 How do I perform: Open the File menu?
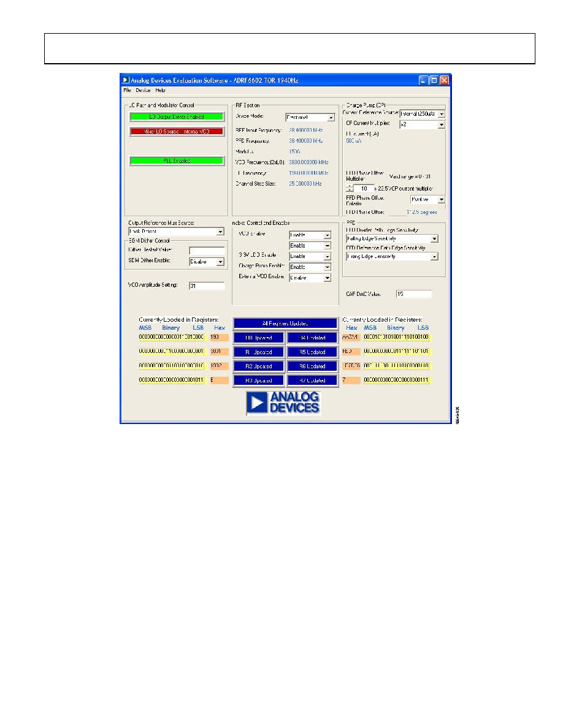click(128, 90)
